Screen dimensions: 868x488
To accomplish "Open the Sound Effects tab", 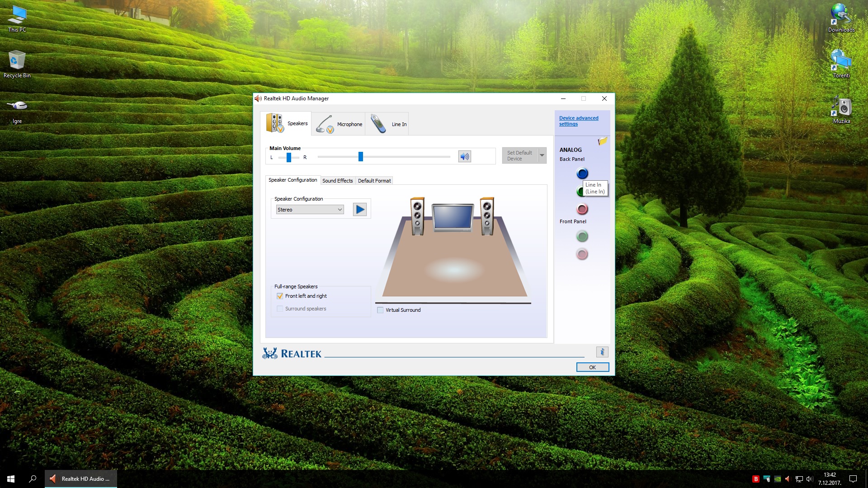I will coord(337,181).
